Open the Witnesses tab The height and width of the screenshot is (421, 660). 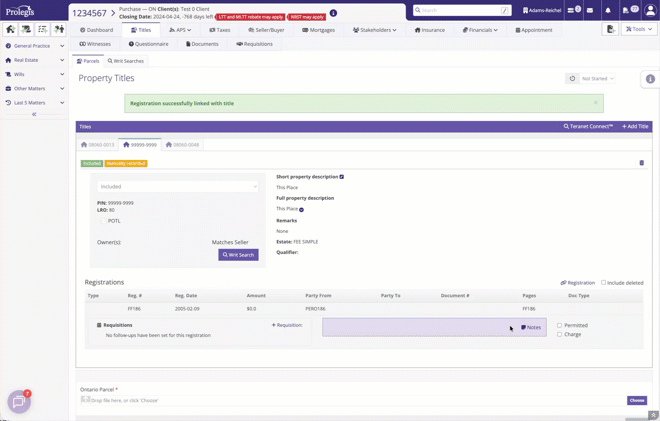click(x=95, y=44)
